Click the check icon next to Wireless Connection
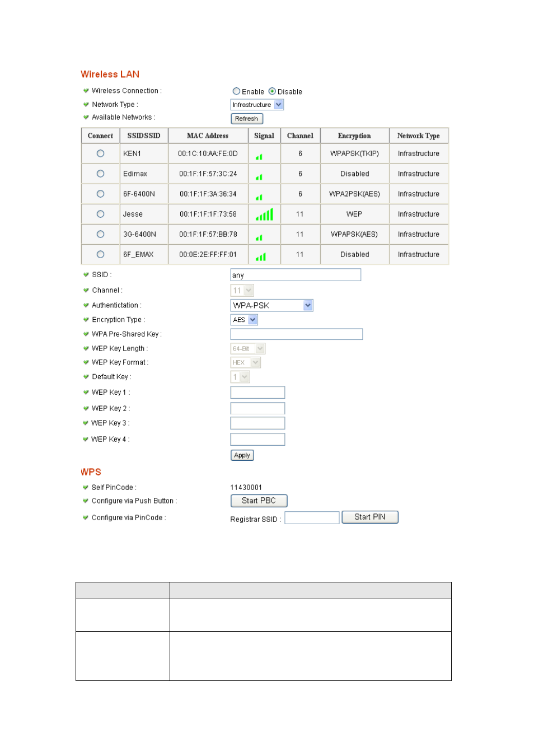The image size is (534, 756). pyautogui.click(x=86, y=91)
